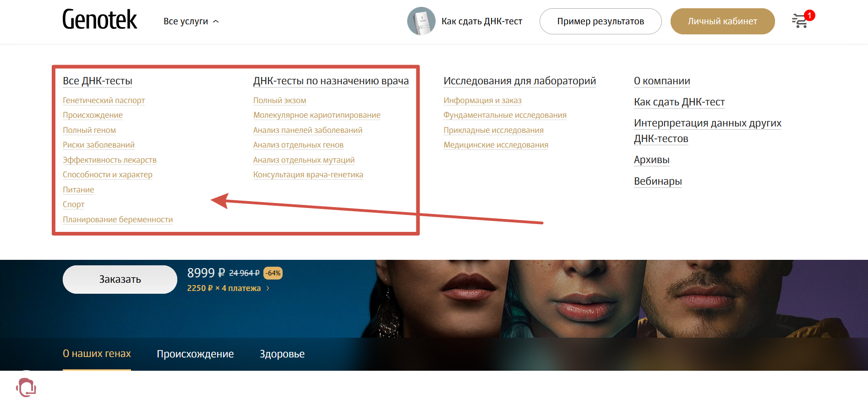Open Медицинские исследования link
Viewport: 868px width, 417px height.
click(x=496, y=145)
